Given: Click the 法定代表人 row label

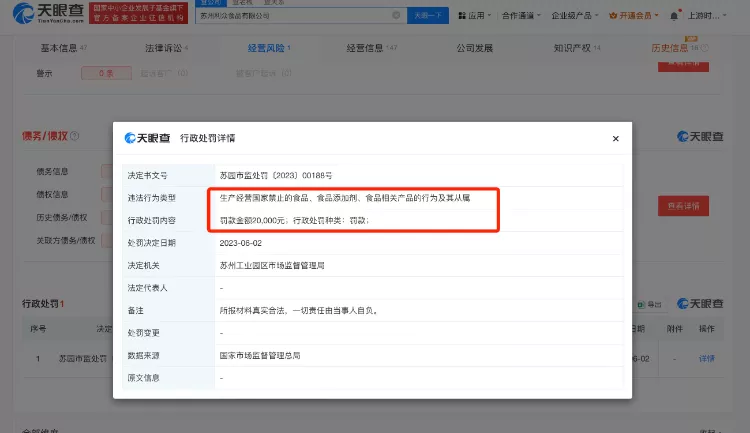Looking at the screenshot, I should 147,288.
